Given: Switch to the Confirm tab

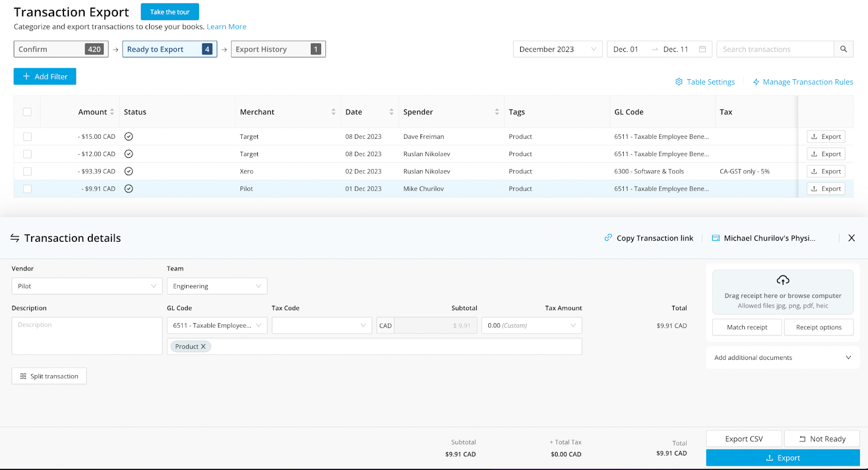Looking at the screenshot, I should tap(61, 49).
